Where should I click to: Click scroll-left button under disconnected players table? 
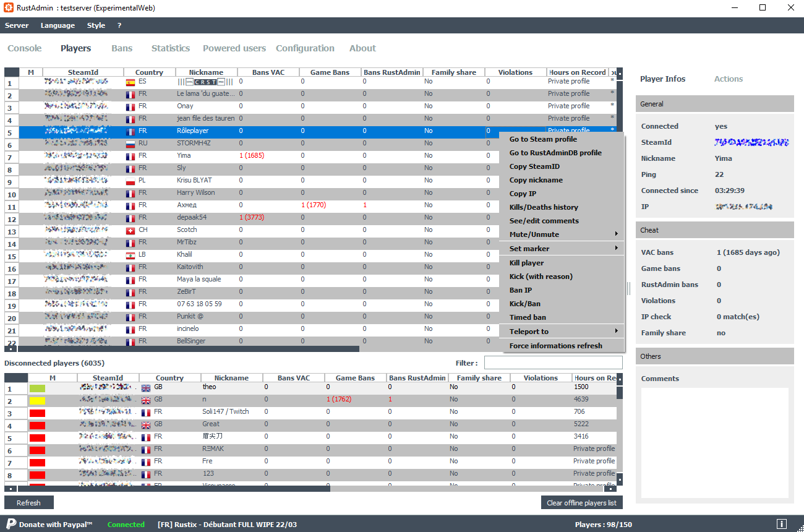(x=11, y=489)
